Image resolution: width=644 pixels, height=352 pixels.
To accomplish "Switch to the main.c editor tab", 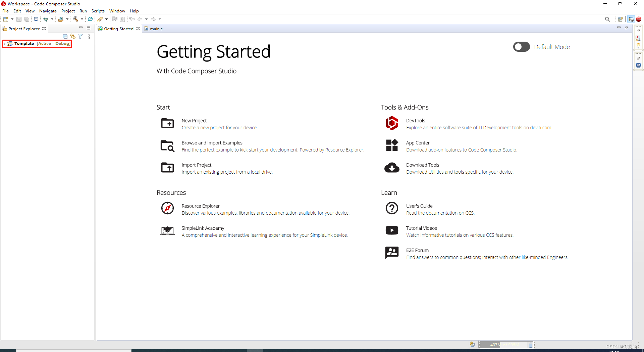I will click(154, 29).
